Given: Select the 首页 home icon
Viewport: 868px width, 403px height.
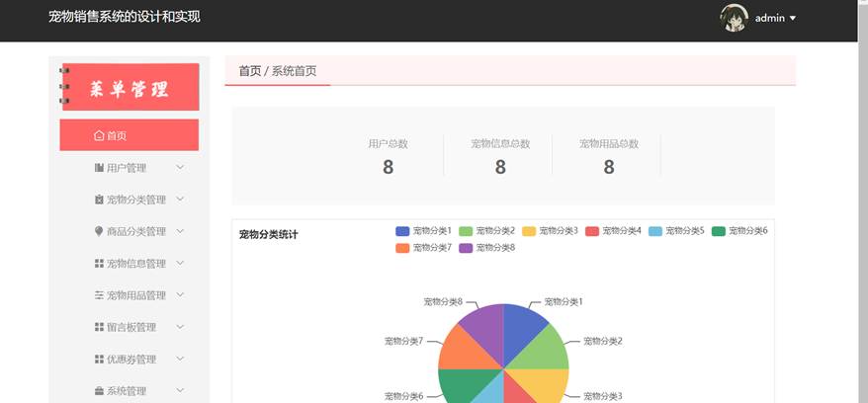Looking at the screenshot, I should point(99,135).
